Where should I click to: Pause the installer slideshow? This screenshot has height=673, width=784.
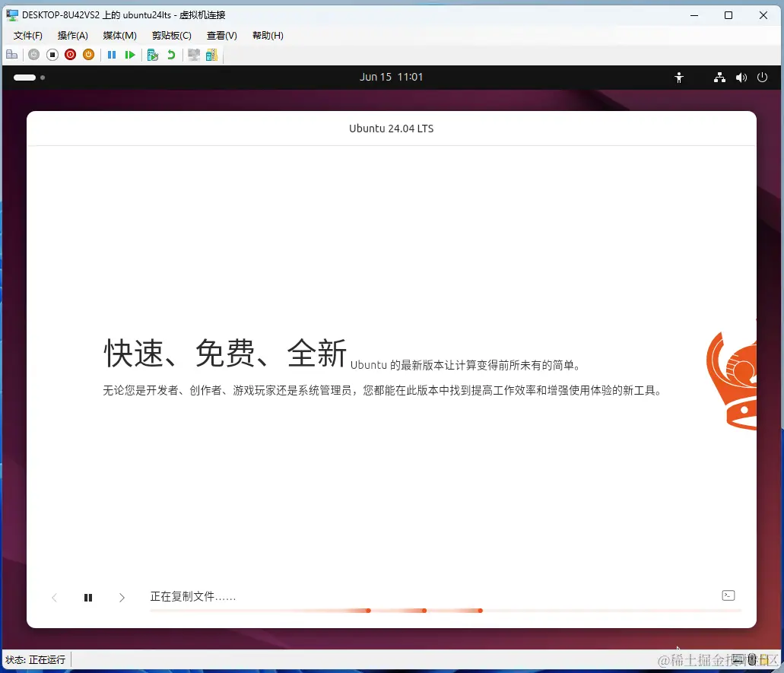(87, 597)
